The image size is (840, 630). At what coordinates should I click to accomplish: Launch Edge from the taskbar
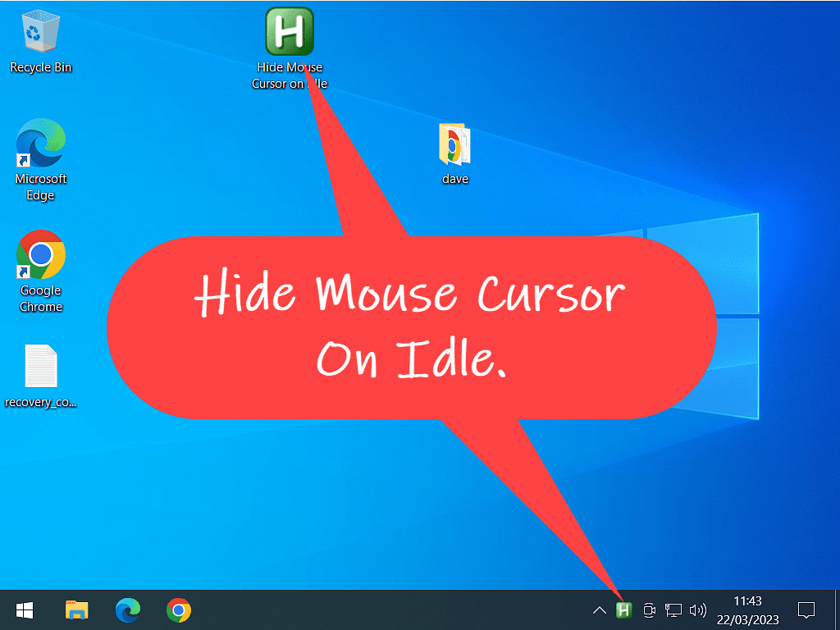click(x=127, y=610)
